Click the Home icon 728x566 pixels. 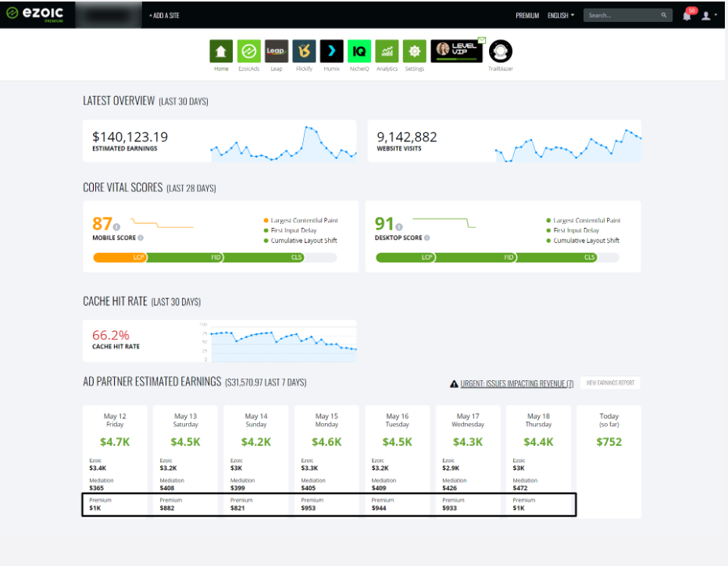(221, 52)
